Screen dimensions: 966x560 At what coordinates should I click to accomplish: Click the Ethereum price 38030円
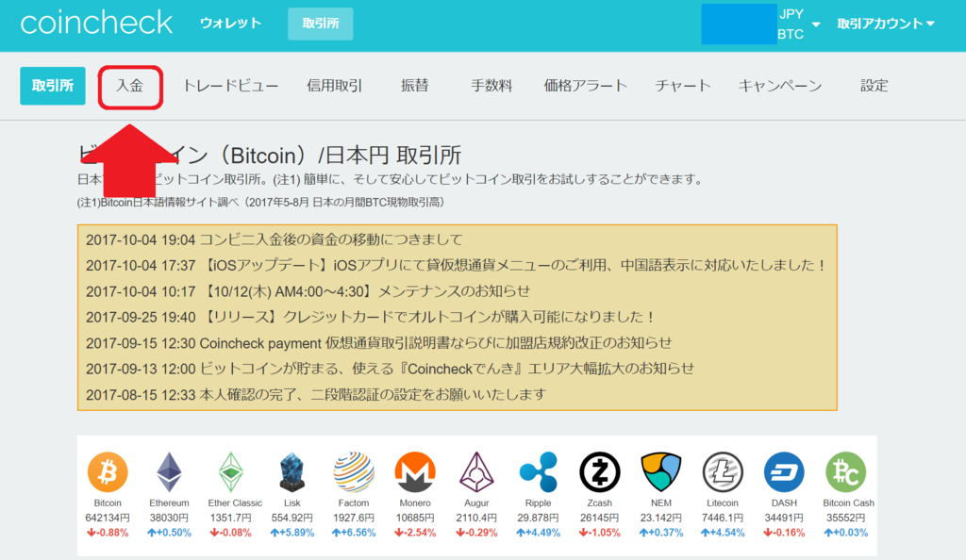point(169,519)
